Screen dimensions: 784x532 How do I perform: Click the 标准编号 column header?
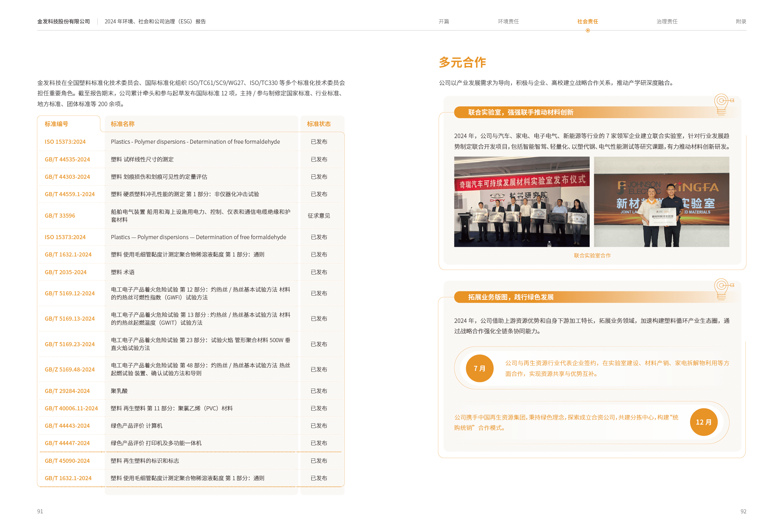(x=56, y=124)
